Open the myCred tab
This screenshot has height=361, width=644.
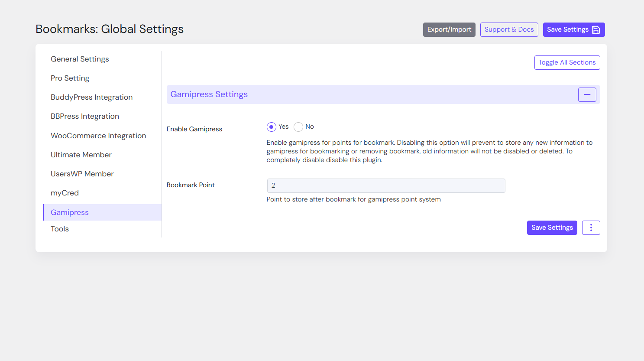[x=65, y=193]
